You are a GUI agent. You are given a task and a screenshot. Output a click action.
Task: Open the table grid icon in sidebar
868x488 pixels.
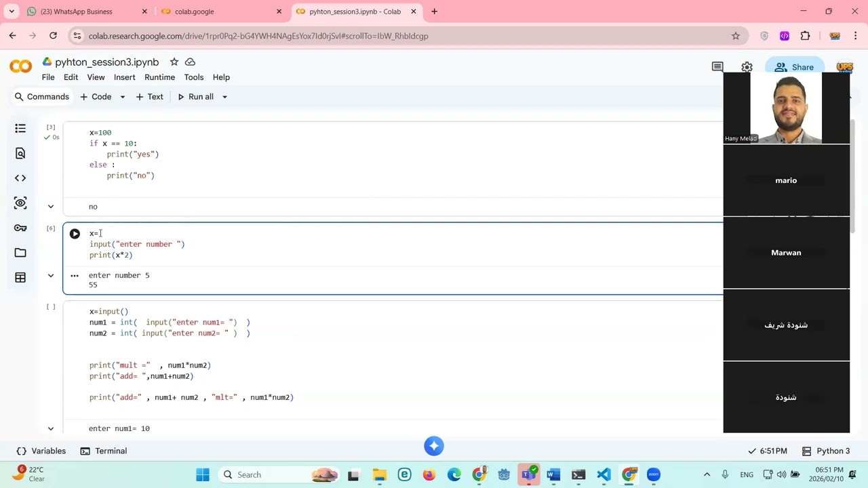(20, 277)
